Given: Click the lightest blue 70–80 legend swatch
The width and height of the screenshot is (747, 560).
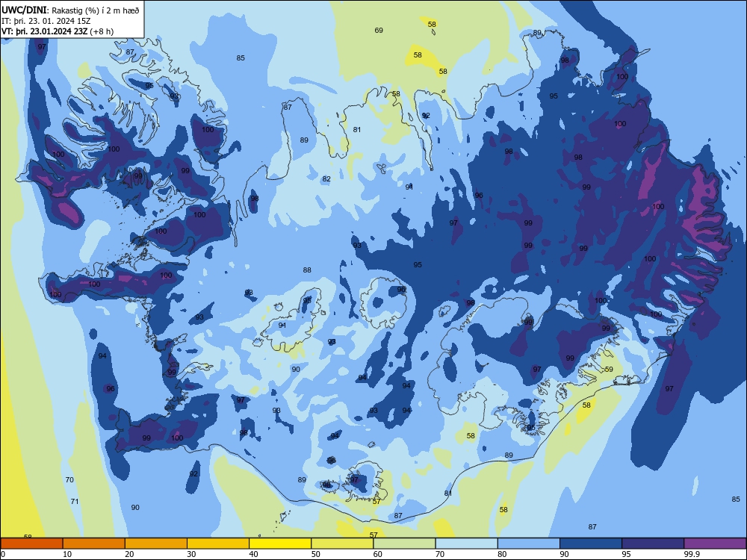Looking at the screenshot, I should [466, 544].
